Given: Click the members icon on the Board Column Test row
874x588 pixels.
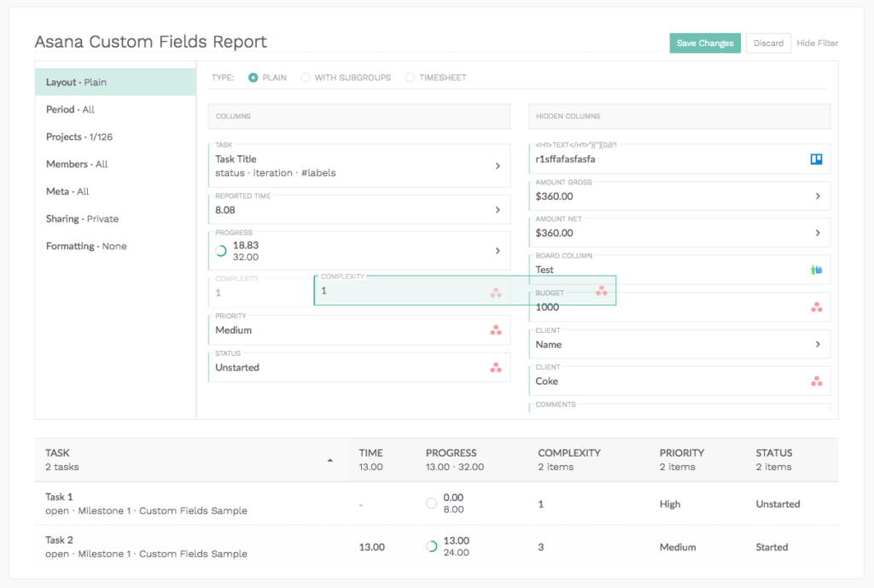Looking at the screenshot, I should [x=817, y=269].
